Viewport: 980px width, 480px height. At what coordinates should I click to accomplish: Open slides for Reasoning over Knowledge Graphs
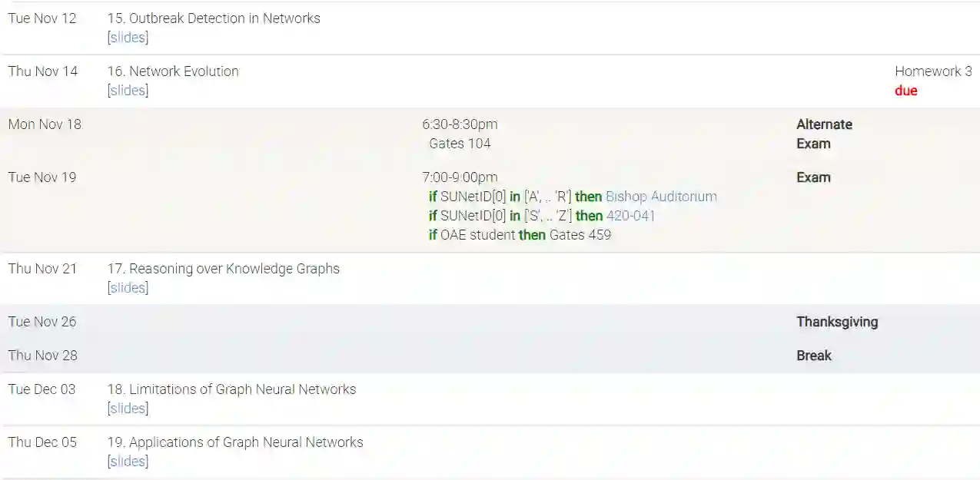(128, 288)
